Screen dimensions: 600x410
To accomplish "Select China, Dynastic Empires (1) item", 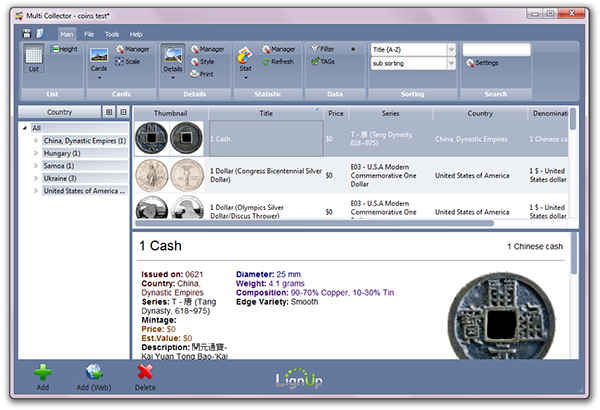I will (x=85, y=140).
